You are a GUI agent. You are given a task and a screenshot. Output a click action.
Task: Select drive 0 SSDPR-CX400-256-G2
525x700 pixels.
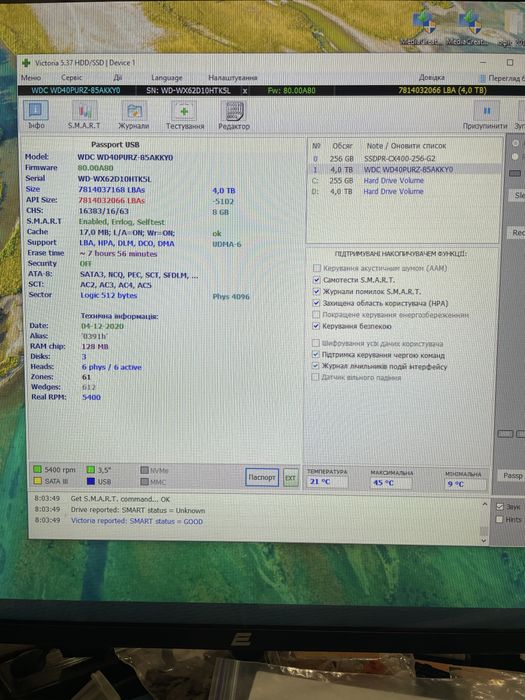coord(404,158)
